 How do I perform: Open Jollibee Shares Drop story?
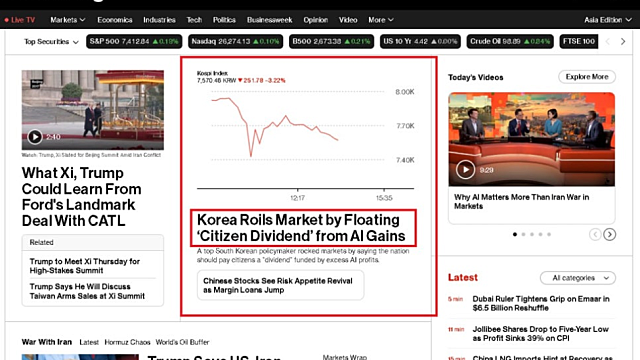[x=540, y=333]
